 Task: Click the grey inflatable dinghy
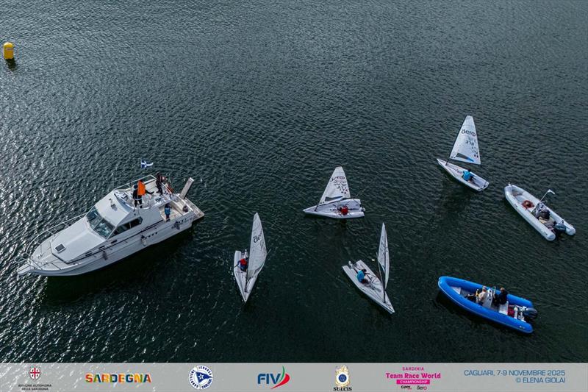click(539, 212)
